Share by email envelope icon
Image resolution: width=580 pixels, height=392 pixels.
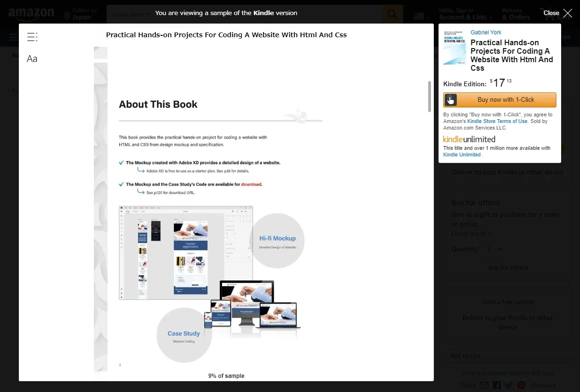coord(484,385)
